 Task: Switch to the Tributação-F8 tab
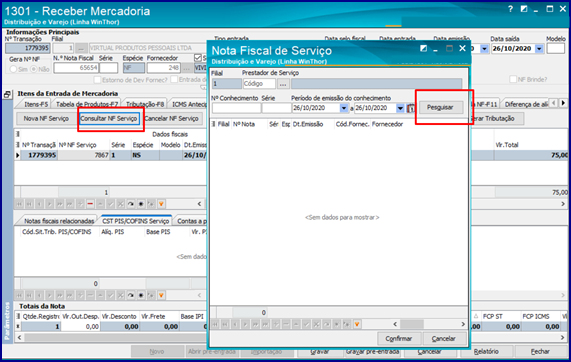pyautogui.click(x=145, y=104)
